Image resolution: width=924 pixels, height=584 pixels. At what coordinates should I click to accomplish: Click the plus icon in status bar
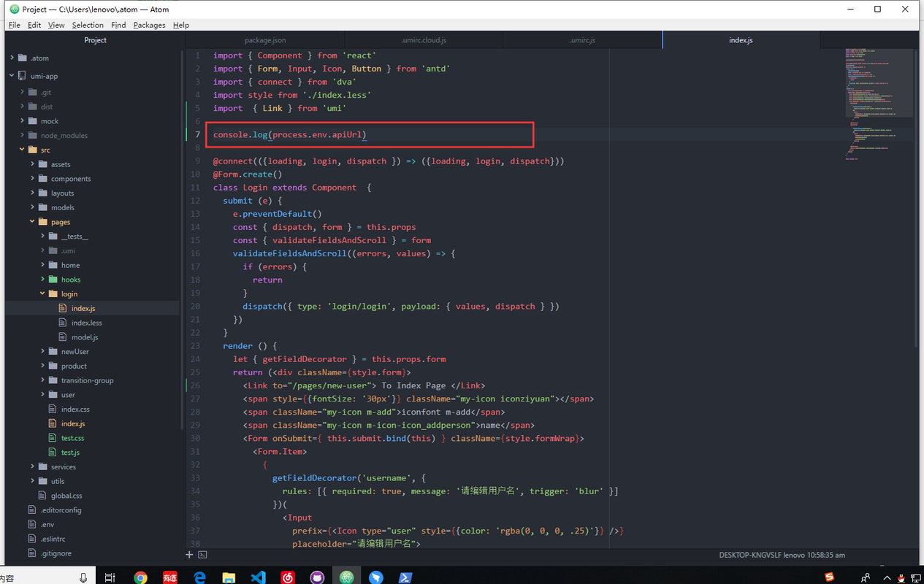[x=189, y=555]
